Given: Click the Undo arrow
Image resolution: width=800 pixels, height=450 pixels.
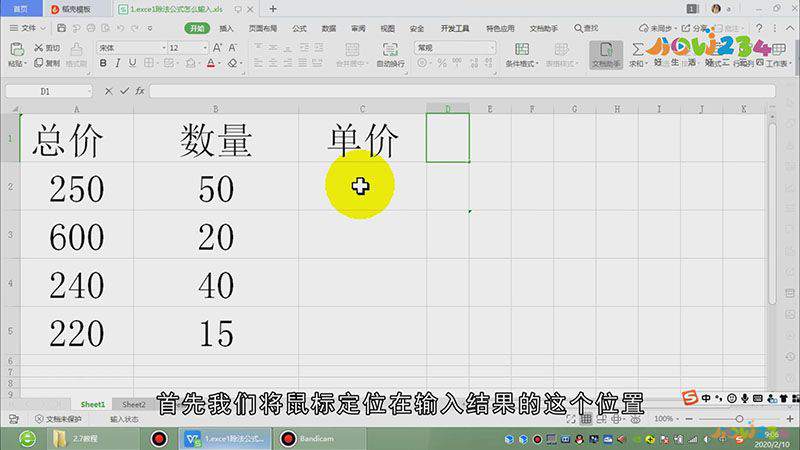Looking at the screenshot, I should point(120,28).
